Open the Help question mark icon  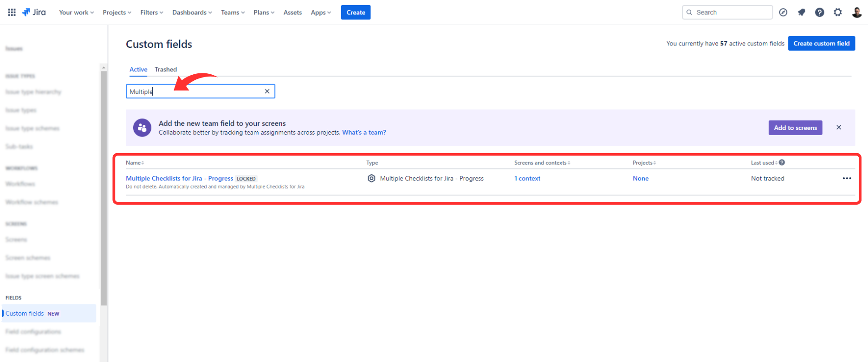click(x=820, y=13)
